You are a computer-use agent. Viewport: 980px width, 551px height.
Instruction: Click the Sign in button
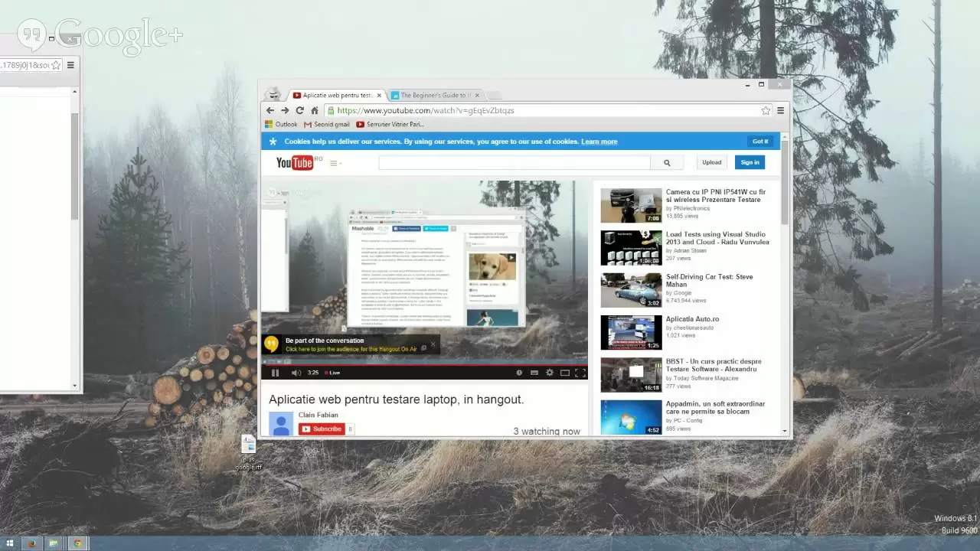[750, 162]
